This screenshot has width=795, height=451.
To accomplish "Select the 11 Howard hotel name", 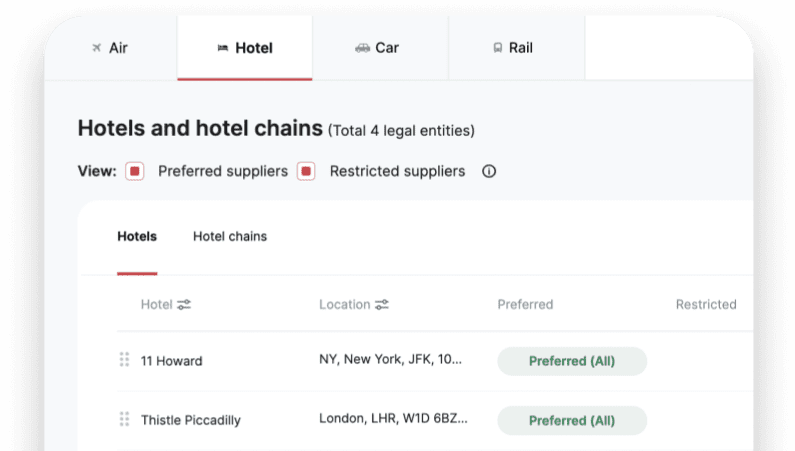I will pyautogui.click(x=171, y=361).
